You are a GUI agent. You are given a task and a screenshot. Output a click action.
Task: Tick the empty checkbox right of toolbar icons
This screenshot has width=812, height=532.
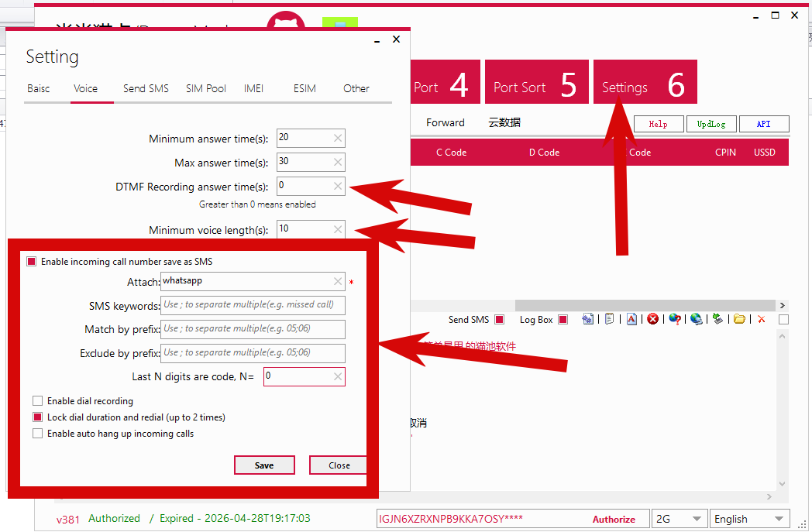(x=783, y=319)
